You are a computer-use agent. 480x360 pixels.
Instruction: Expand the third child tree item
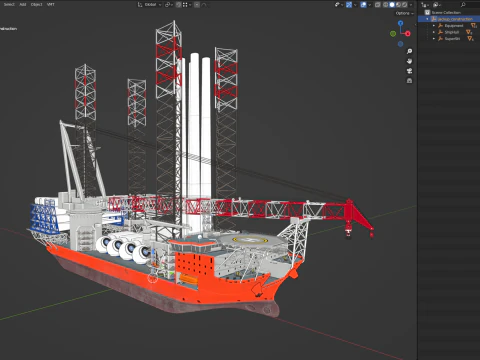point(434,39)
